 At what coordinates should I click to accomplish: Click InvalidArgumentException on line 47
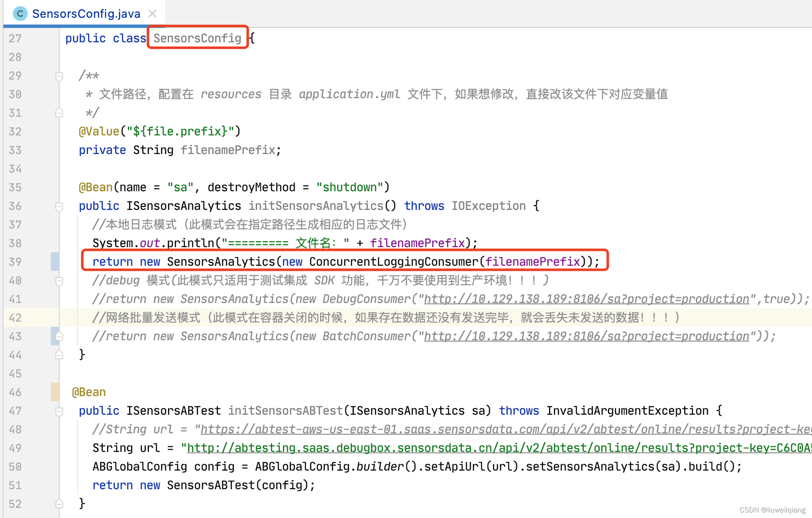(627, 411)
